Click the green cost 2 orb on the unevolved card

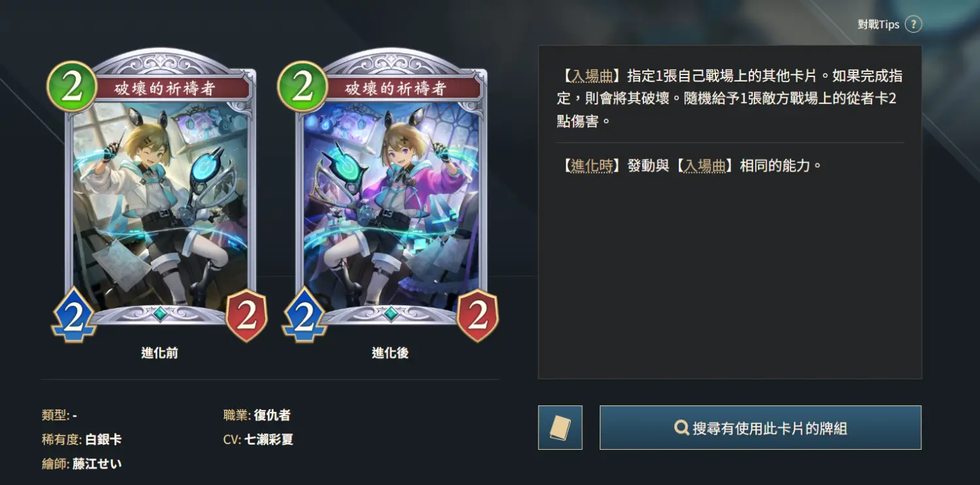pos(71,86)
